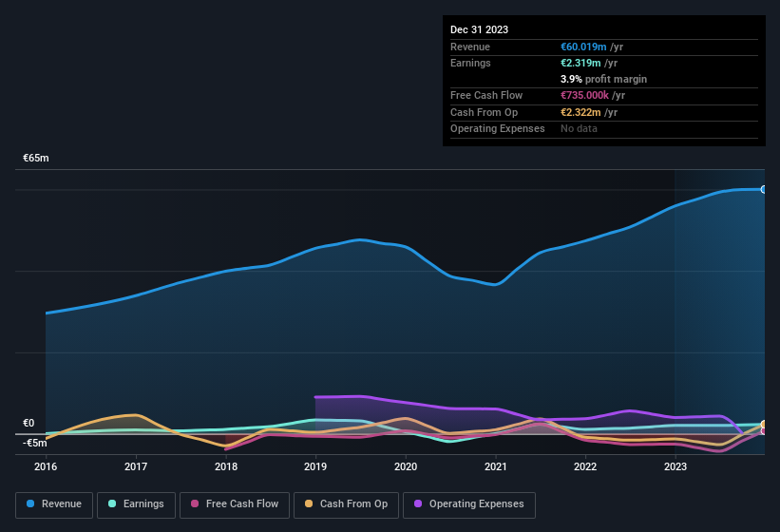The image size is (780, 532).
Task: Click the €60.019m revenue value
Action: (583, 47)
